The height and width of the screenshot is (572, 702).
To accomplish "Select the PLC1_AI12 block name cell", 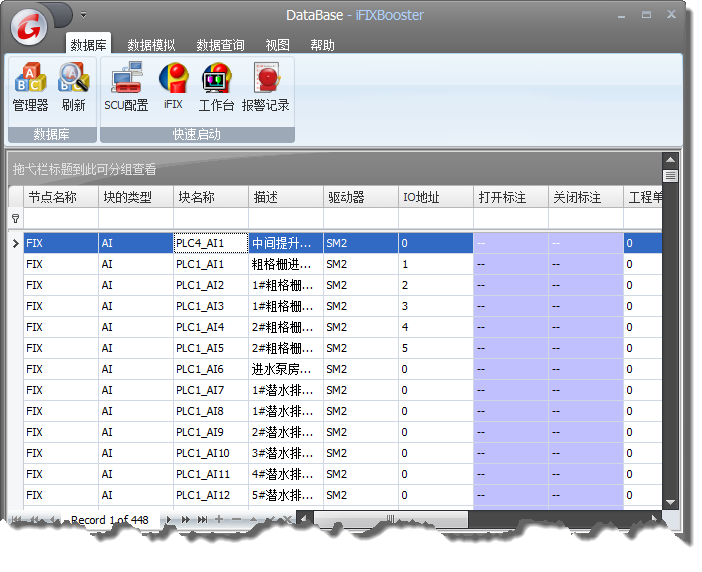I will coord(211,495).
